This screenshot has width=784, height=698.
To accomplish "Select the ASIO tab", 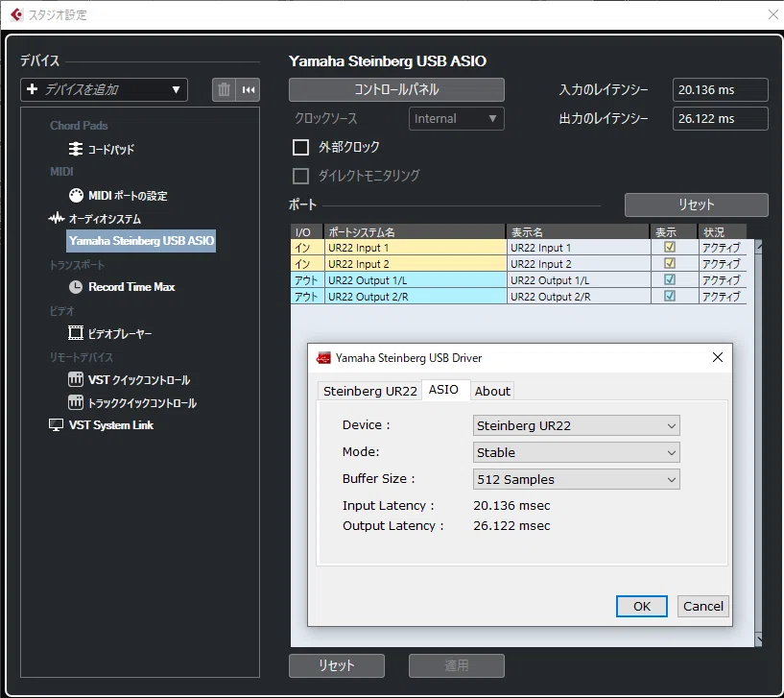I will (x=443, y=390).
